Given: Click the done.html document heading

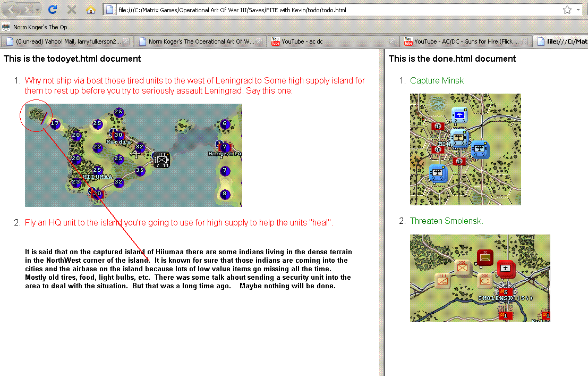Looking at the screenshot, I should tap(452, 59).
